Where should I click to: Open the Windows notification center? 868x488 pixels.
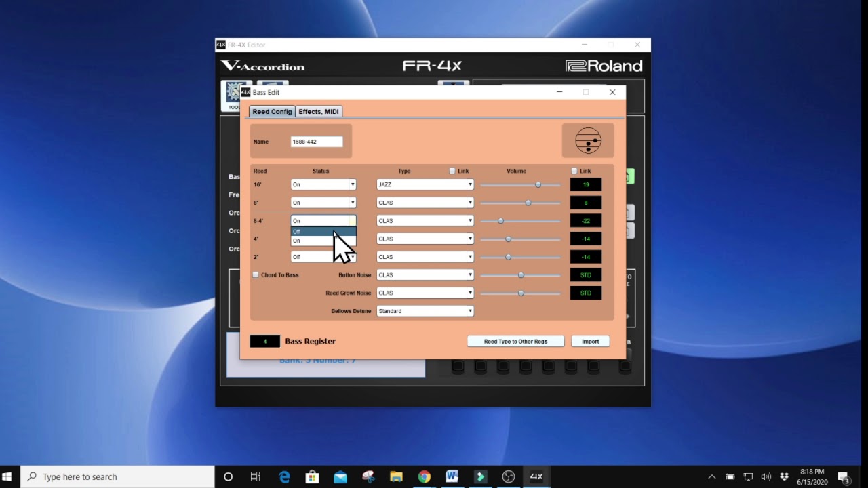click(x=844, y=476)
